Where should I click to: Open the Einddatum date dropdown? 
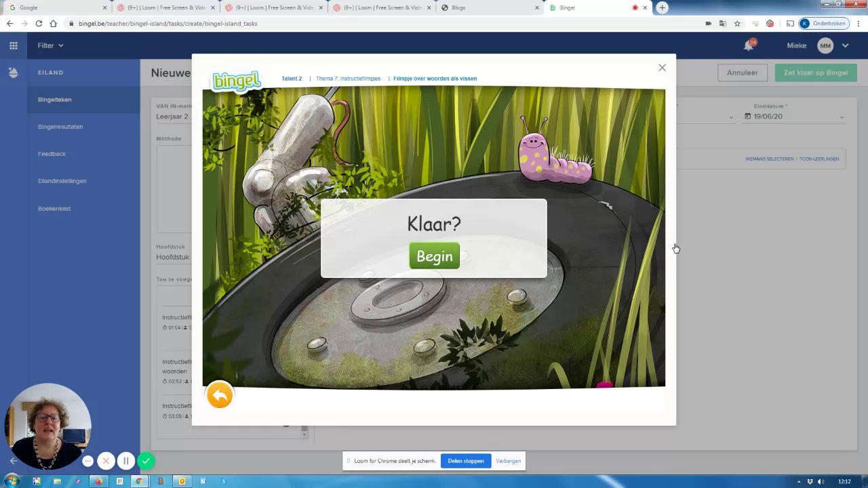(x=794, y=117)
